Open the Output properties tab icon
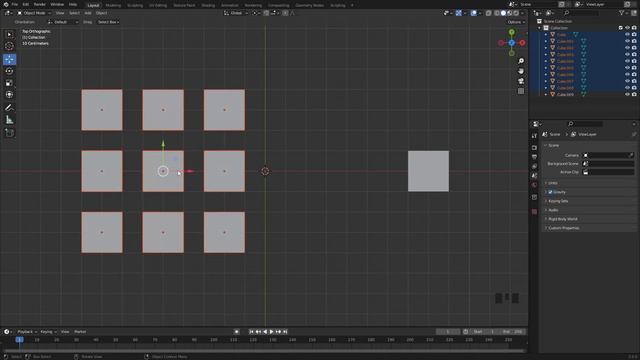The image size is (640, 360). [x=534, y=157]
